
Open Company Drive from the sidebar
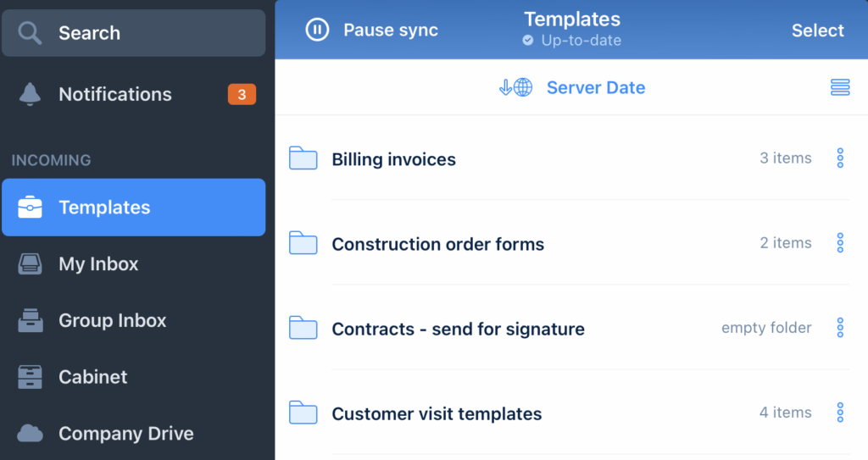pyautogui.click(x=125, y=434)
